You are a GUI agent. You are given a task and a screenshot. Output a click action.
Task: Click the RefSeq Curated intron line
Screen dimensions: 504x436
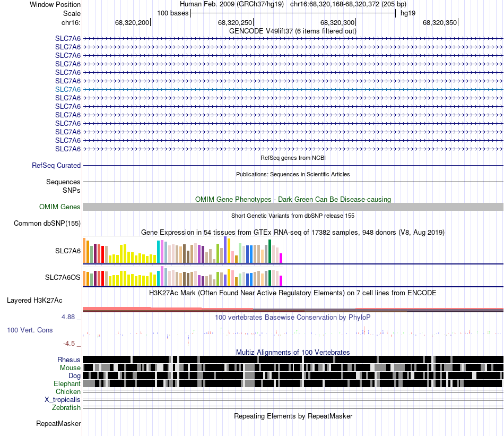[x=293, y=165]
